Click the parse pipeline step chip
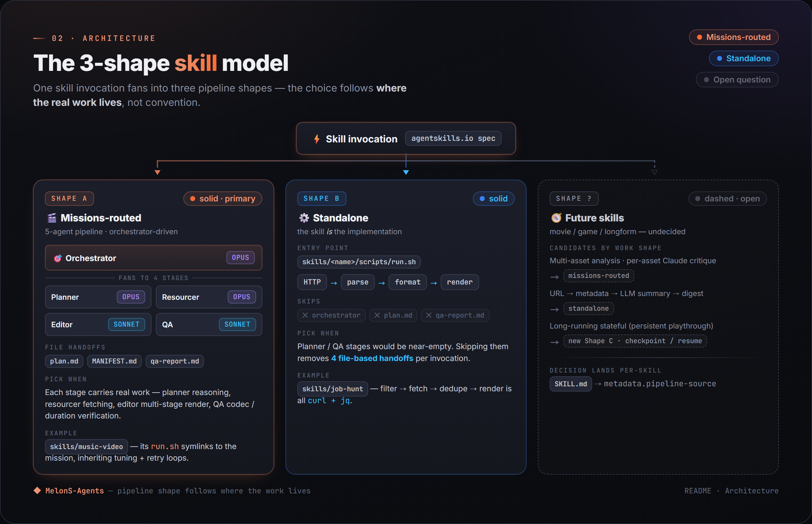Image resolution: width=812 pixels, height=524 pixels. coord(358,282)
